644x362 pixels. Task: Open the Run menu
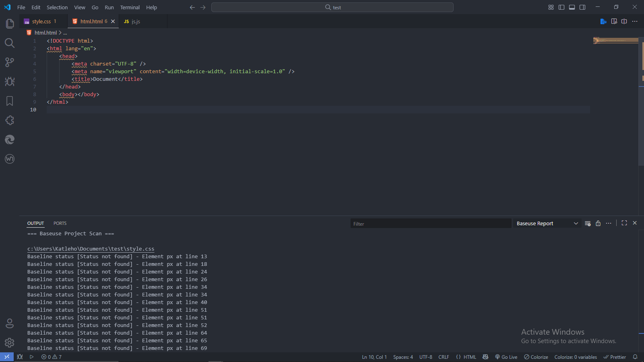(109, 7)
